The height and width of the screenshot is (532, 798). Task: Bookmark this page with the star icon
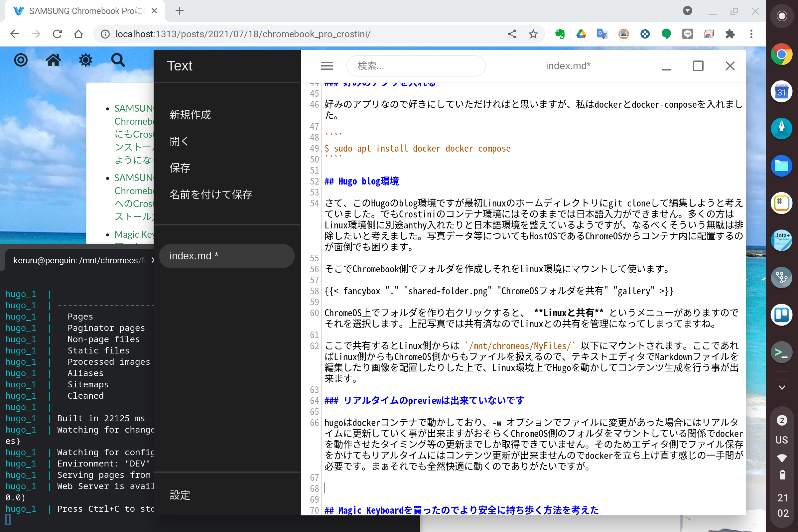pos(533,34)
